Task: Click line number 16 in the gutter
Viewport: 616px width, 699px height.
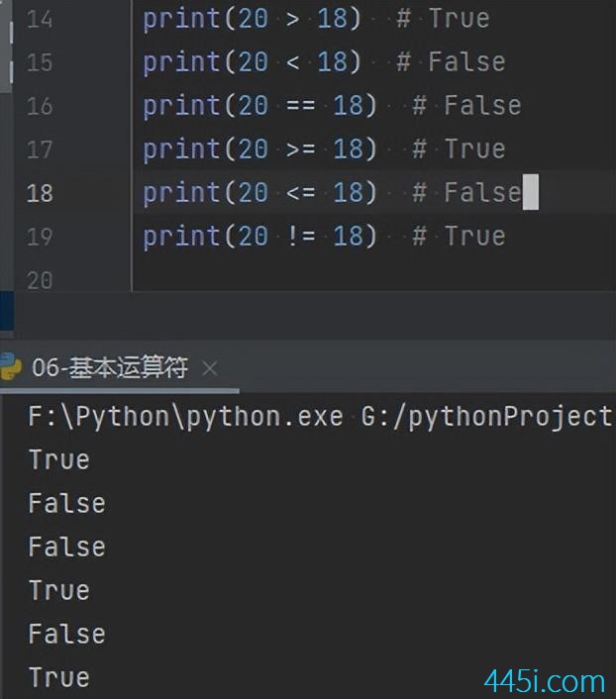Action: (40, 106)
